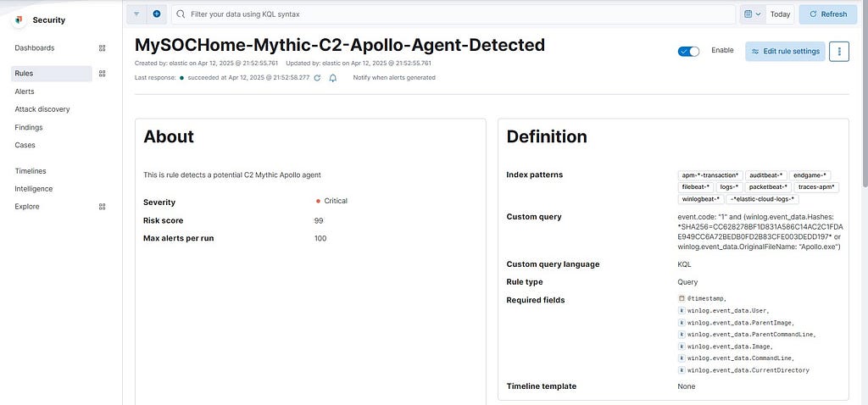Click the Refresh button
Image resolution: width=868 pixels, height=405 pixels.
[827, 14]
